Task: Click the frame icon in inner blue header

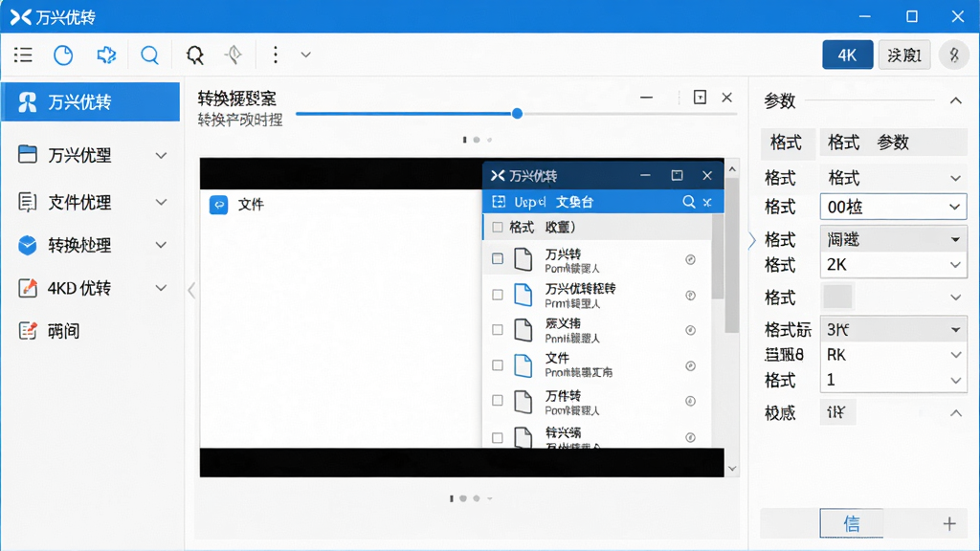Action: (x=499, y=202)
